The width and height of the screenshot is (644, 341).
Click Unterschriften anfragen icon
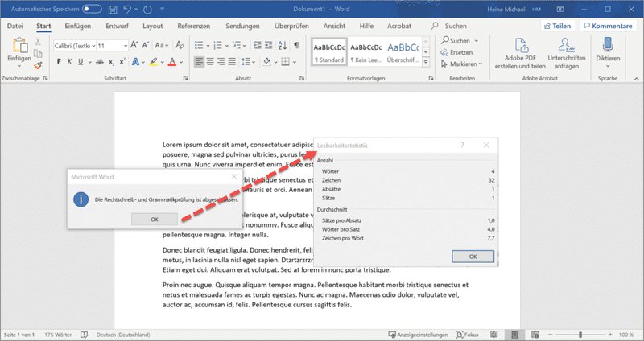click(567, 46)
